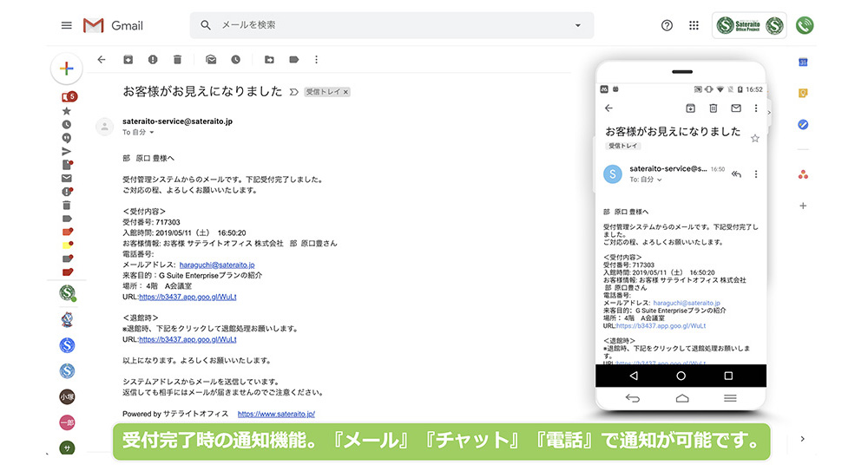The height and width of the screenshot is (471, 868).
Task: Click the plus to get add-ons
Action: [803, 206]
